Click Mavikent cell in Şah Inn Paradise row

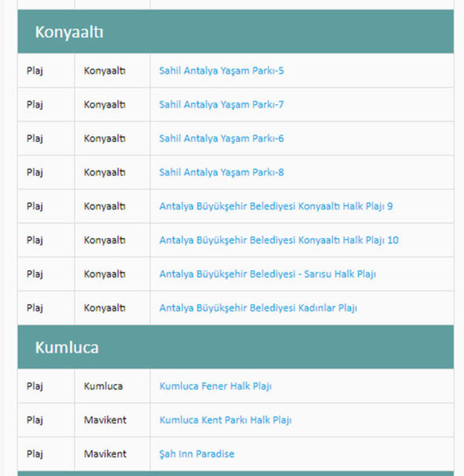pyautogui.click(x=105, y=454)
